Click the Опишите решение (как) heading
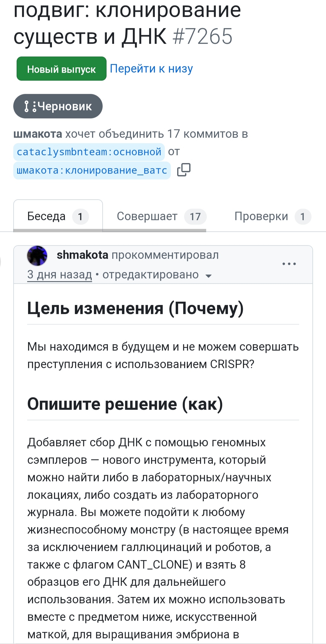Viewport: 326px width, 644px height. (x=125, y=404)
